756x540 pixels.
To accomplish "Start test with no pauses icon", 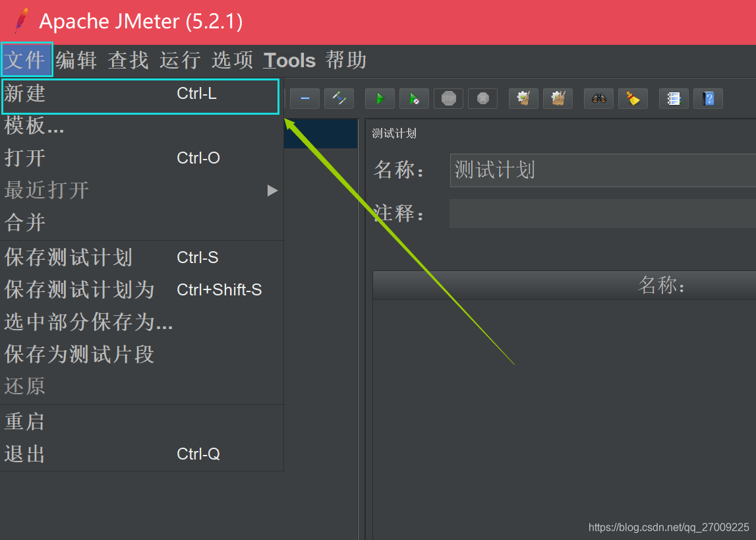I will (414, 98).
